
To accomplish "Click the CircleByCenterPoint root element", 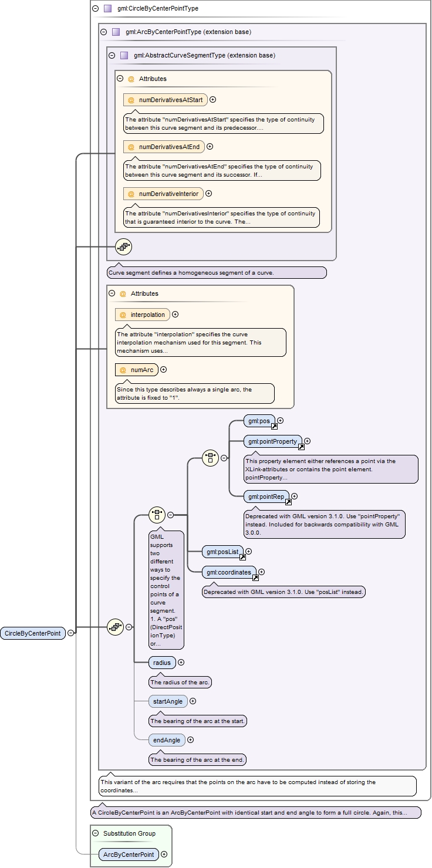I will tap(32, 633).
